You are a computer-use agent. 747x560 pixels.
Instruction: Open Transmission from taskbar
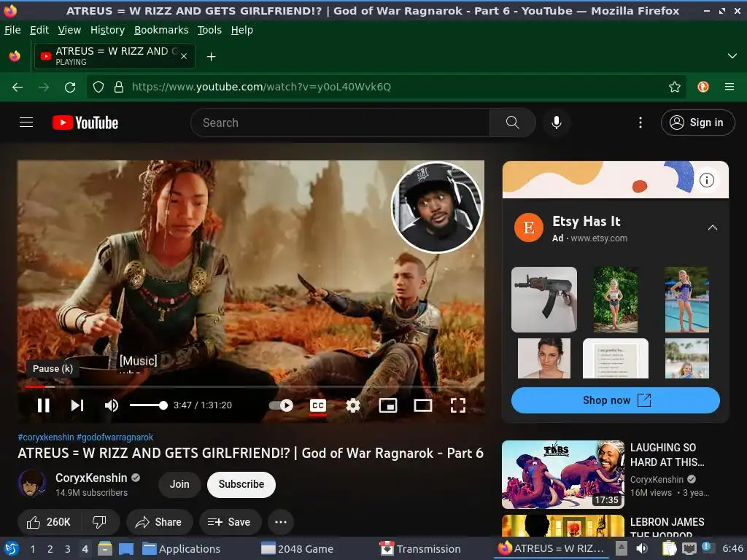[x=420, y=549]
